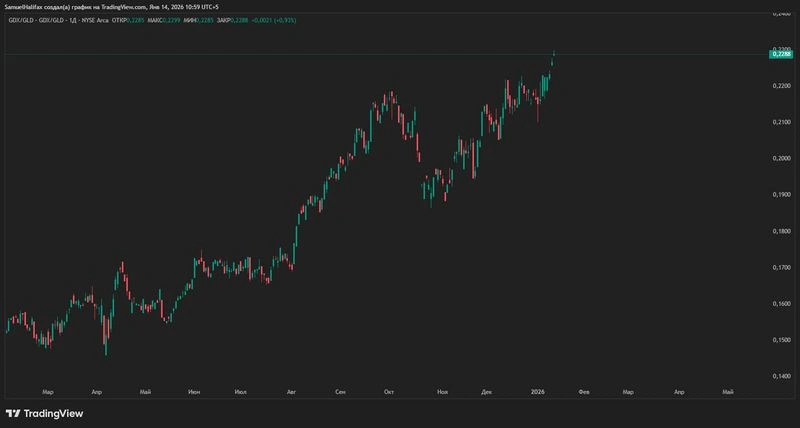
Task: Click the 0,1700 price axis label
Action: coord(780,267)
